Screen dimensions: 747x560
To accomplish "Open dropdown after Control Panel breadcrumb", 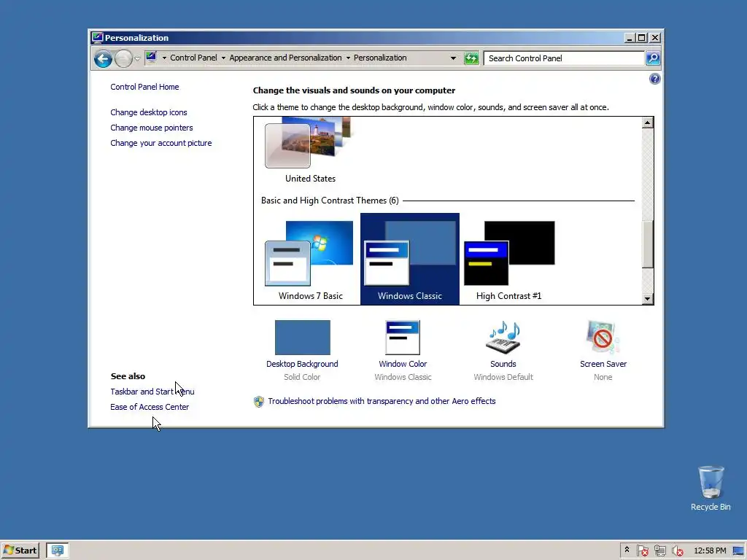I will 223,58.
